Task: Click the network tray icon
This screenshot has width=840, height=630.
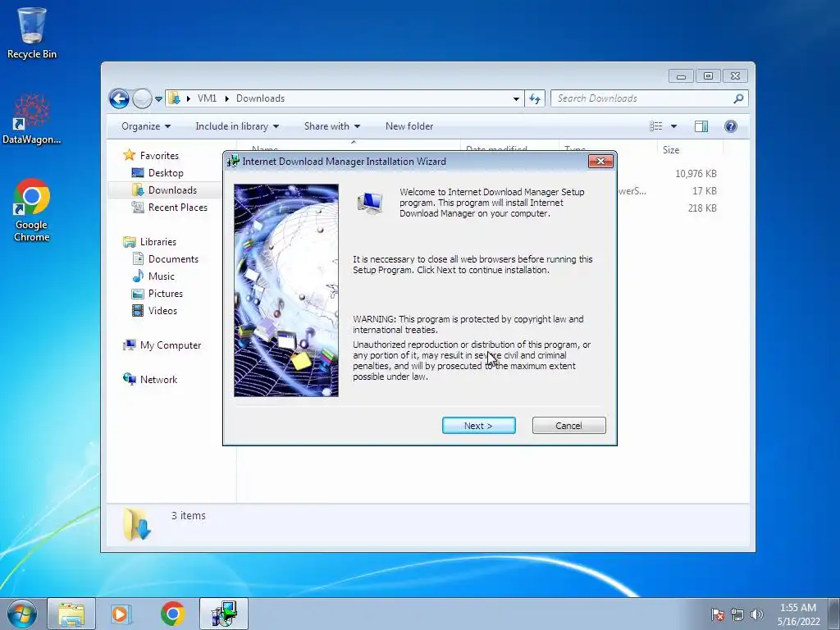Action: tap(737, 614)
